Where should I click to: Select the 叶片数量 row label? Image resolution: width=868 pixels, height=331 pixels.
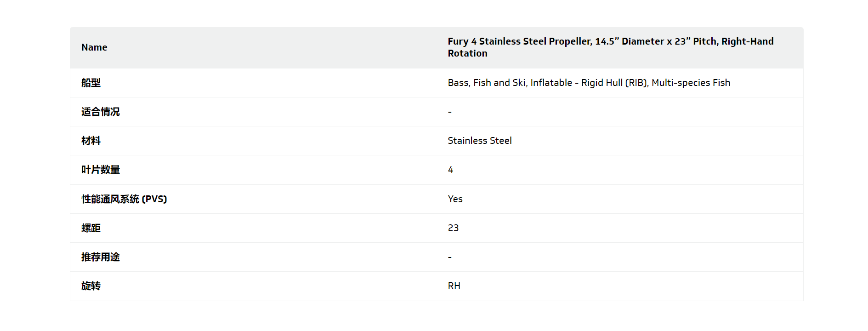101,170
